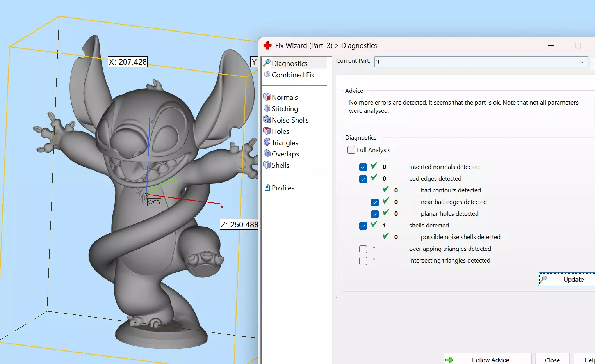The height and width of the screenshot is (364, 595).
Task: Click the Z: 250.488 dimension label
Action: point(239,224)
